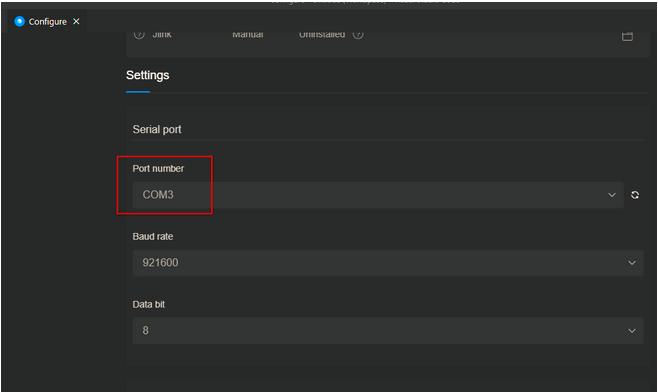Click the Configure tab's blue icon
Viewport: 658px width, 392px height.
click(x=19, y=21)
